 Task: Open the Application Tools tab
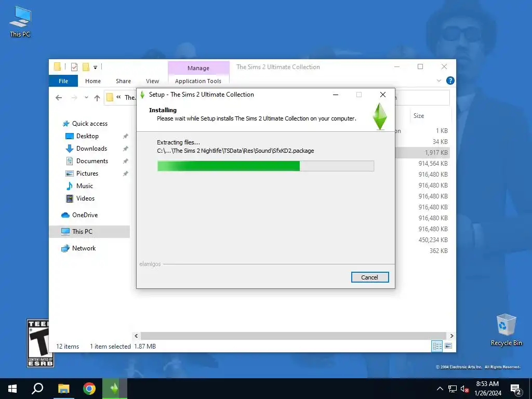198,81
